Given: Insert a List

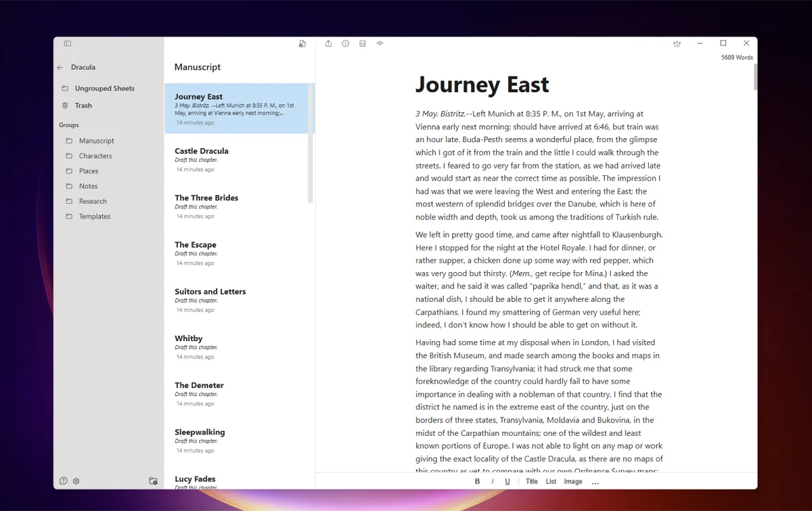Looking at the screenshot, I should [x=551, y=481].
